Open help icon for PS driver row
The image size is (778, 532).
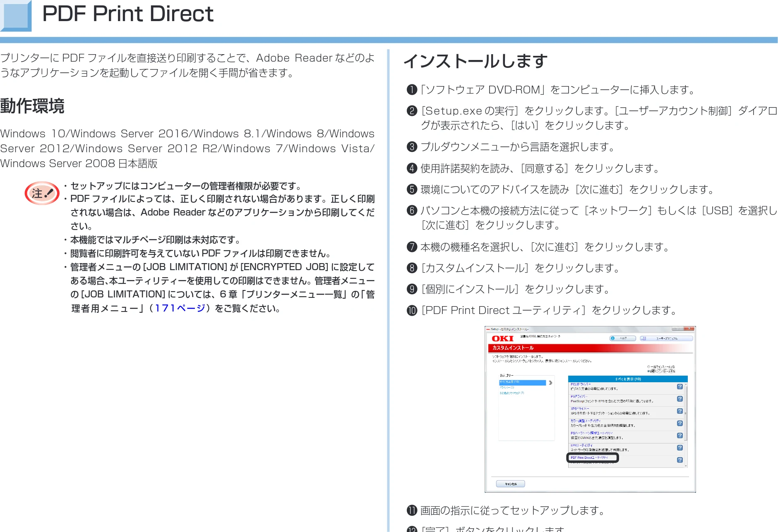(680, 399)
